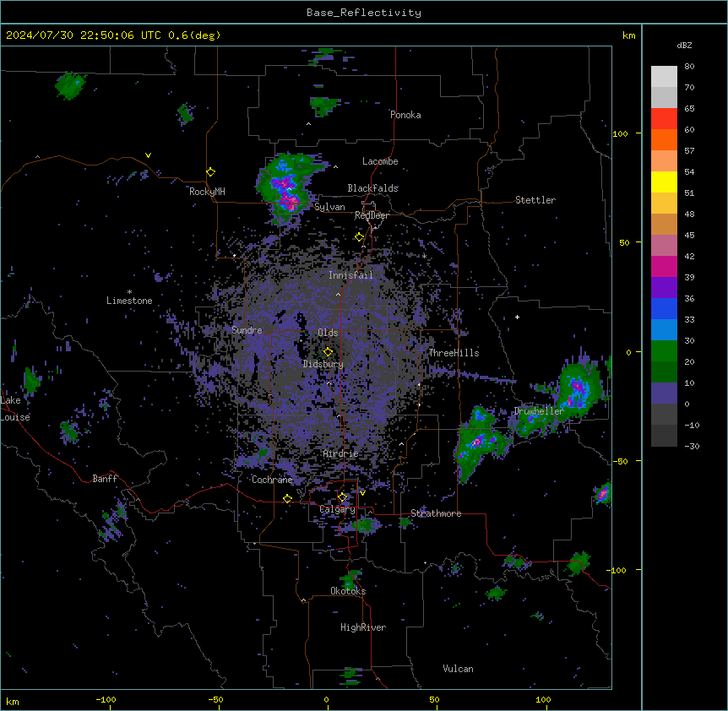Click the Strathmore label
Viewport: 728px width, 711px height.
click(x=436, y=513)
